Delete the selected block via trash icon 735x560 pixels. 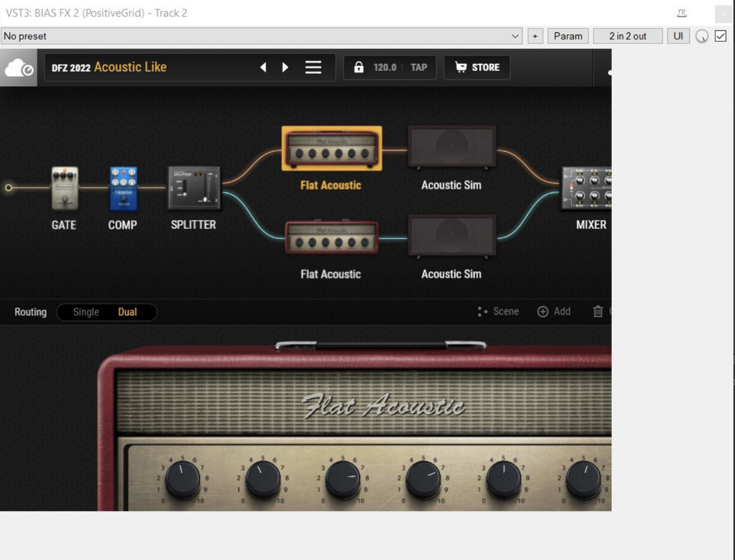tap(597, 311)
